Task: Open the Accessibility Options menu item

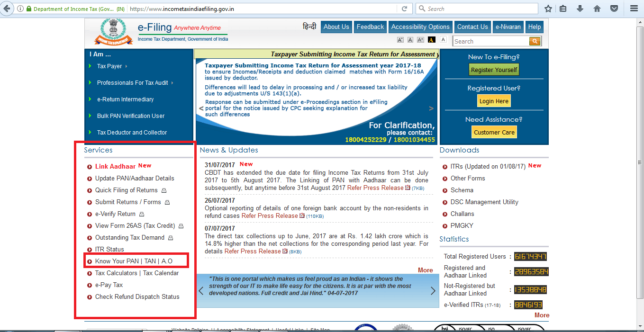Action: point(420,27)
